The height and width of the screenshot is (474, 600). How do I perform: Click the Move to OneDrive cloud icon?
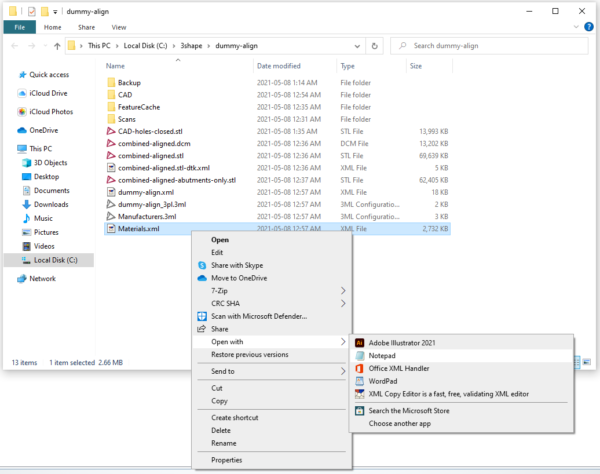pos(202,277)
